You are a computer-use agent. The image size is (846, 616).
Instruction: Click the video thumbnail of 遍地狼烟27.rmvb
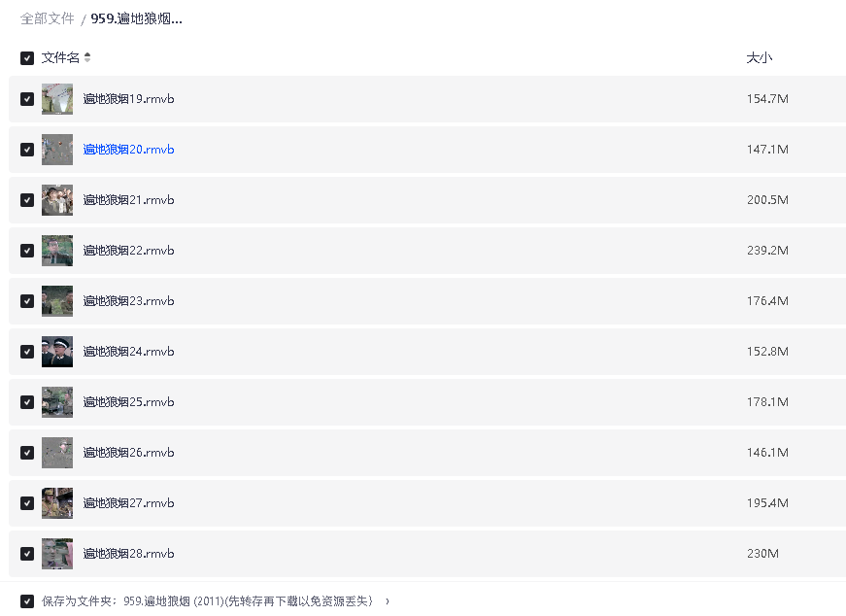tap(57, 503)
